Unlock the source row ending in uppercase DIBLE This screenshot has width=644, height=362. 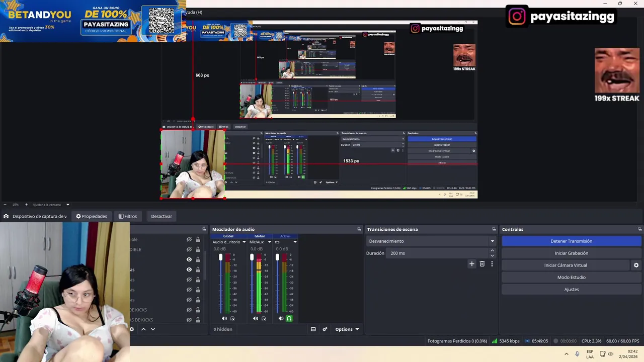pos(198,249)
